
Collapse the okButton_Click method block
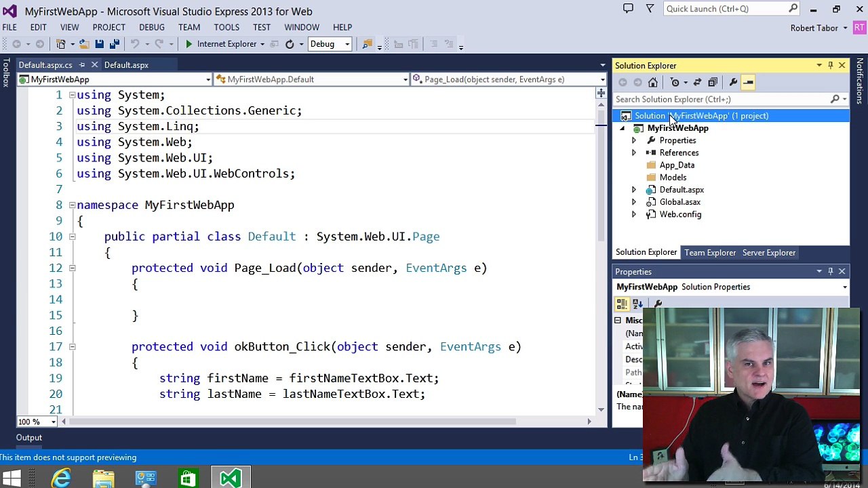[72, 346]
